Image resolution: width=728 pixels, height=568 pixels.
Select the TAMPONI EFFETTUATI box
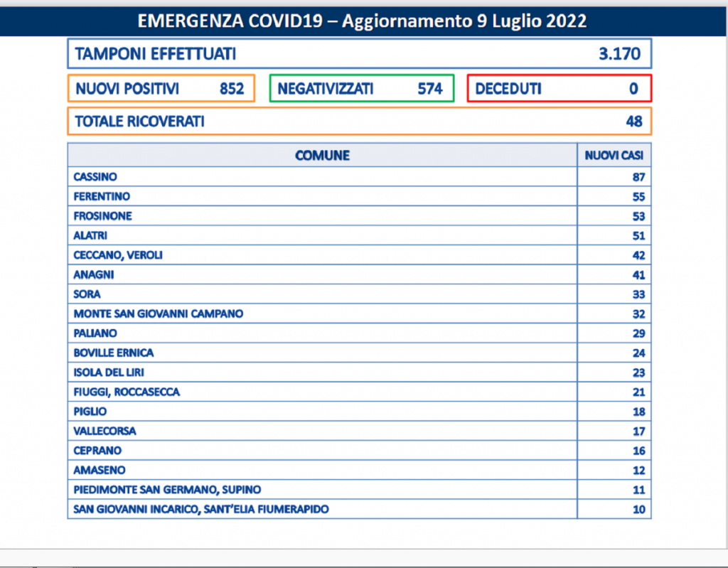359,54
